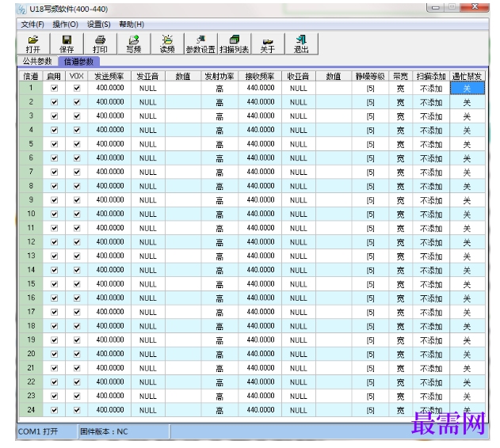The width and height of the screenshot is (500, 448).
Task: Open the 文件(F) menu
Action: tap(32, 25)
